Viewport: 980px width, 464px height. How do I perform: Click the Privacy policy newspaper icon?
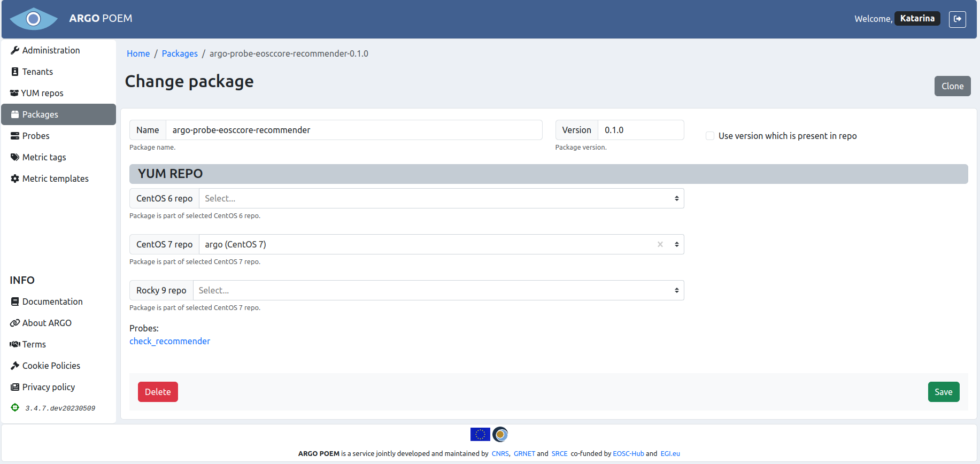[x=15, y=387]
